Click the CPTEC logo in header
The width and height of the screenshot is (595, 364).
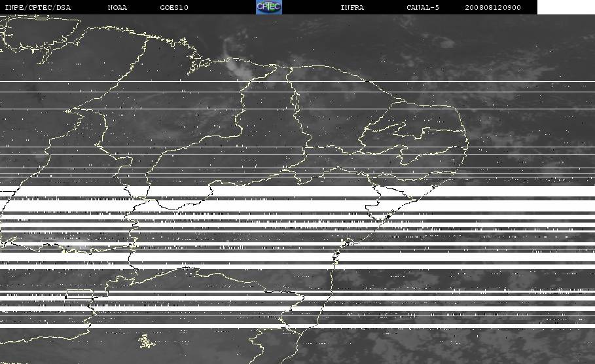click(x=268, y=7)
